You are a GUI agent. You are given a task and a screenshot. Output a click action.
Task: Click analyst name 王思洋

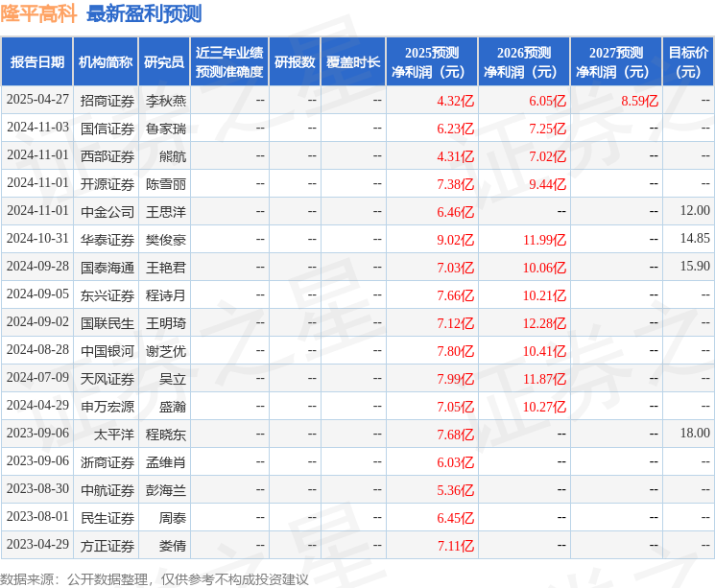coord(166,212)
